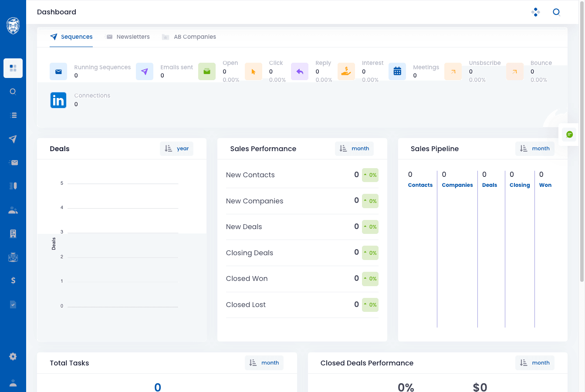Select the contacts person icon in sidebar
The width and height of the screenshot is (585, 392).
pos(13,210)
